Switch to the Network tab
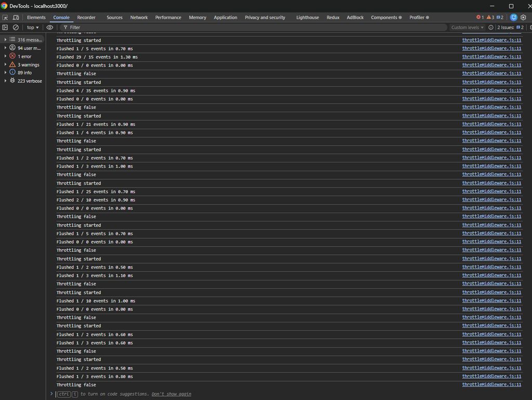 pos(139,17)
